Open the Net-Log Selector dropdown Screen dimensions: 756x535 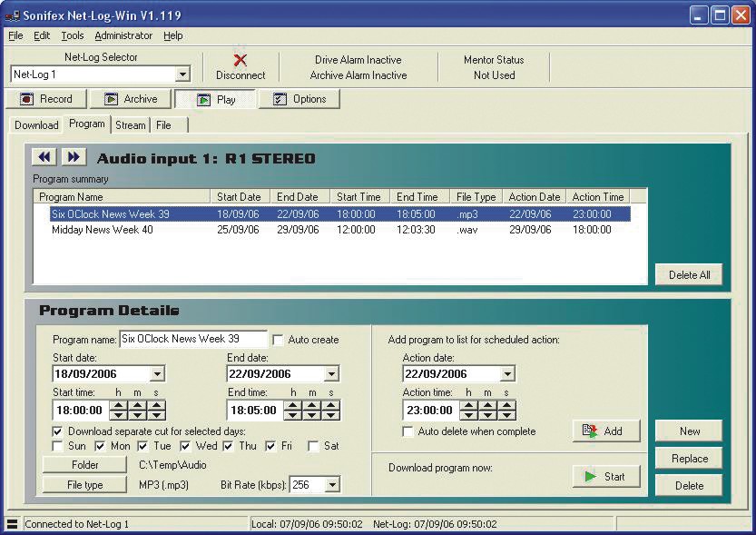coord(182,74)
